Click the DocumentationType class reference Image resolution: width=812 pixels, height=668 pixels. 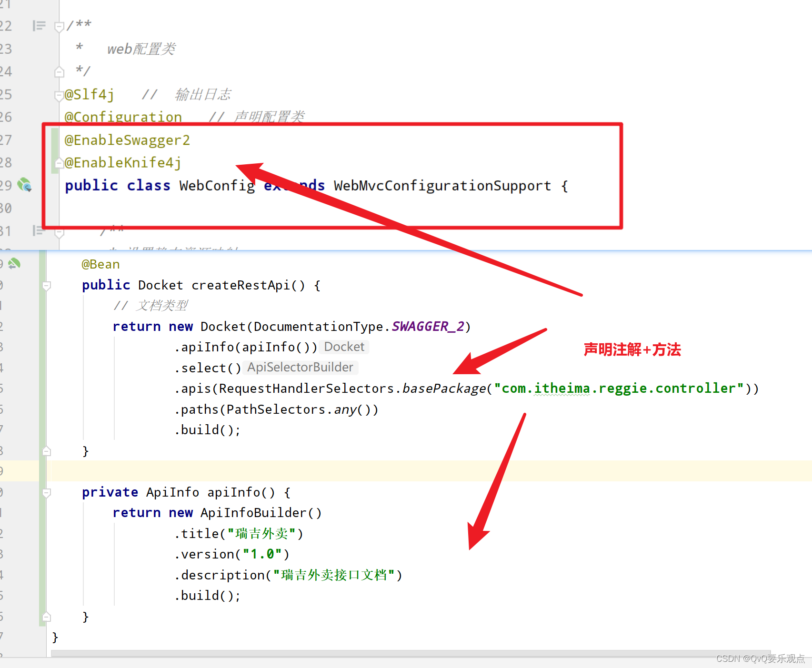pos(318,327)
